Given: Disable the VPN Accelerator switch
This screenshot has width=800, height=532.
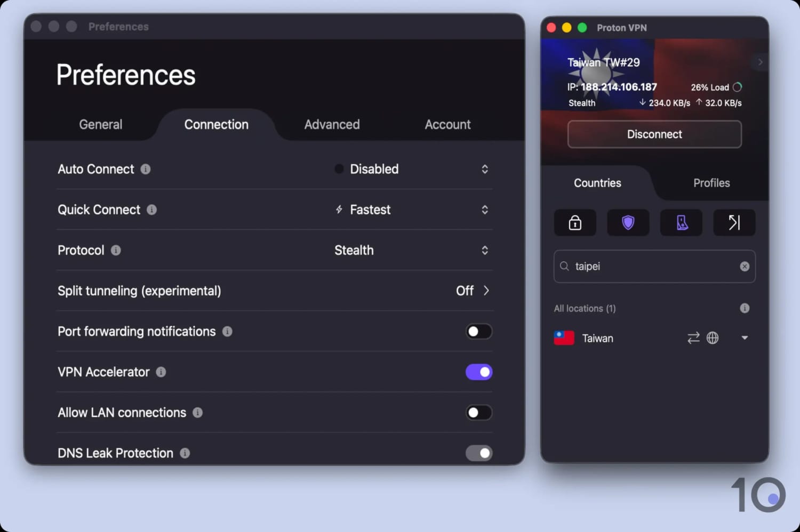Looking at the screenshot, I should [479, 372].
